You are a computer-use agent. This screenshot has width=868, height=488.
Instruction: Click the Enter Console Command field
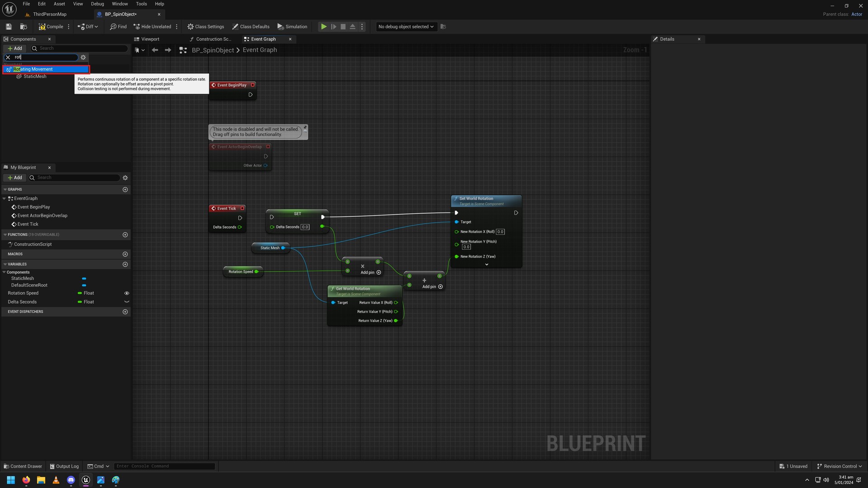tap(165, 466)
